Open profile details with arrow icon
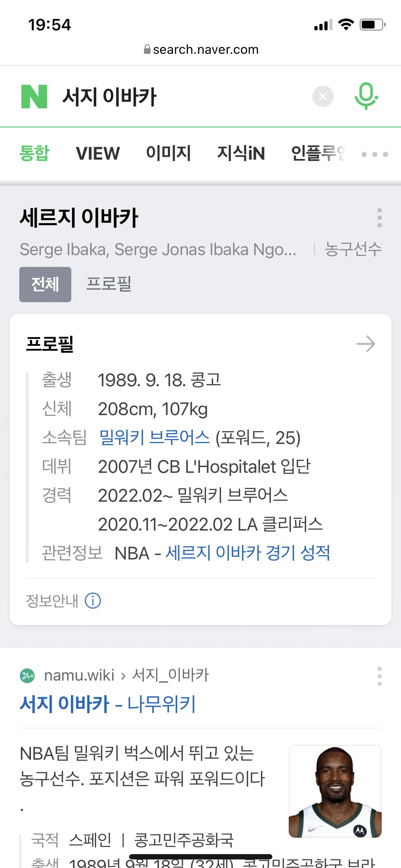 point(366,344)
